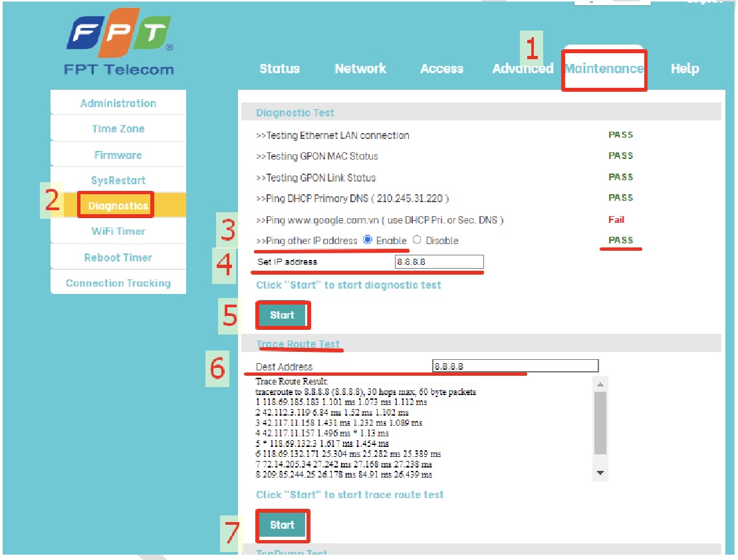
Task: Enable ping other IP address
Action: [x=368, y=240]
